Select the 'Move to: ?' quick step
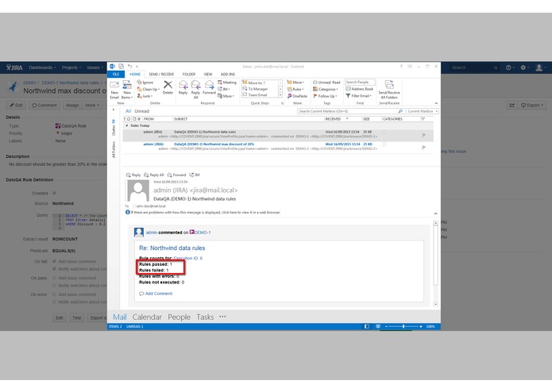This screenshot has width=552, height=392. (261, 83)
